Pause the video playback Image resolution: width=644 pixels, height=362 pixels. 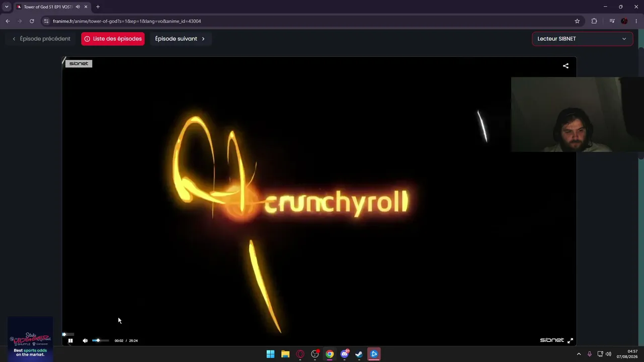point(70,340)
